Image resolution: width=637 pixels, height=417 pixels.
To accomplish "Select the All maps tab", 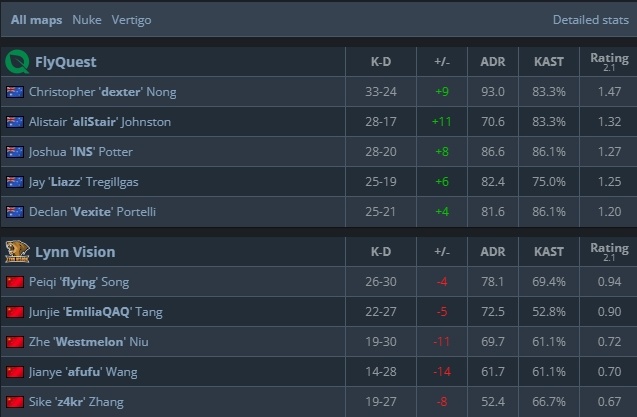I will pos(37,20).
